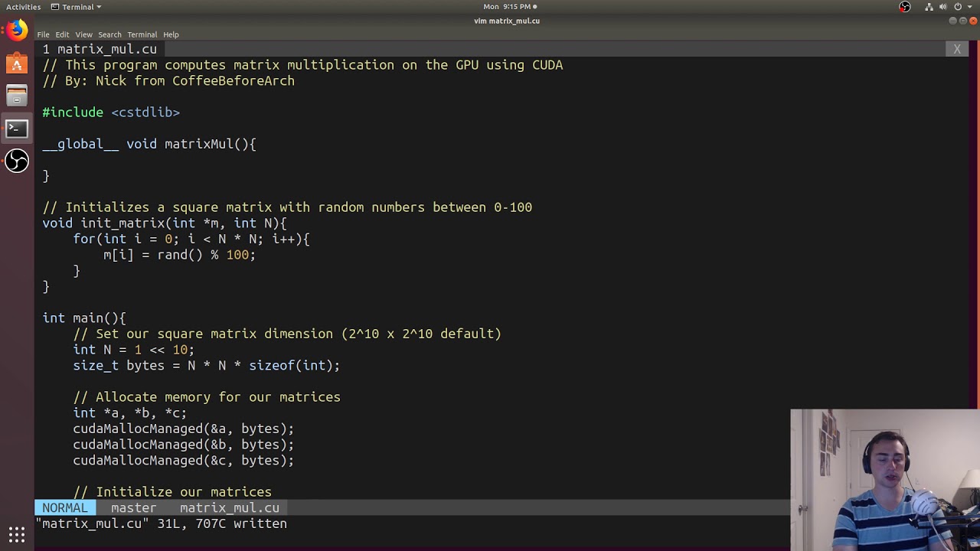Image resolution: width=980 pixels, height=551 pixels.
Task: Click the '__global__ void matrixMul(){' line
Action: point(149,144)
